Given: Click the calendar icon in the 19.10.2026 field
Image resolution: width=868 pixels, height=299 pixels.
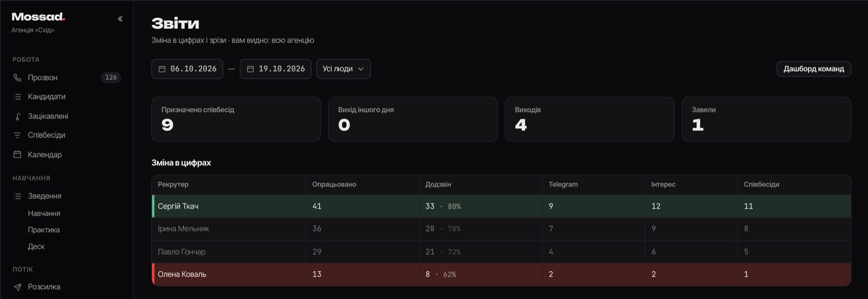Looking at the screenshot, I should [250, 69].
